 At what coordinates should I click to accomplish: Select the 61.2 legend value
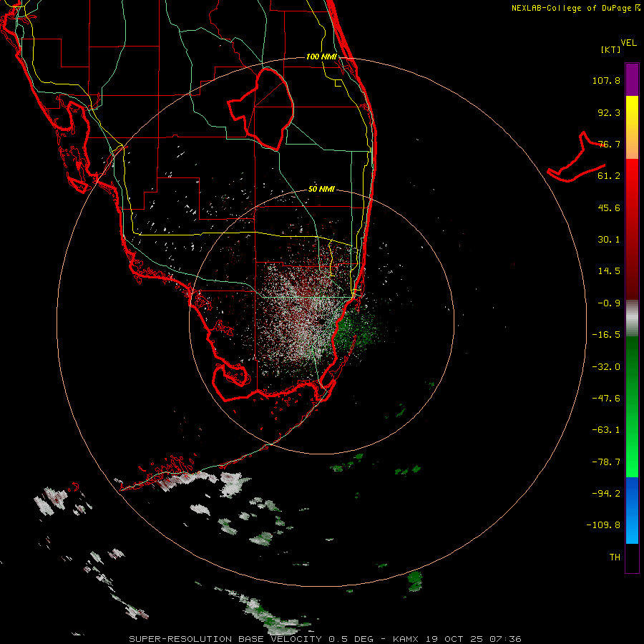[x=609, y=176]
